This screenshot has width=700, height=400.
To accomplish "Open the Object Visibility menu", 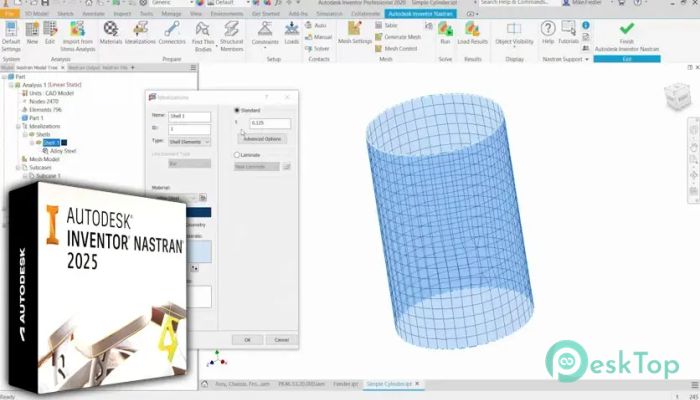I will [x=514, y=33].
